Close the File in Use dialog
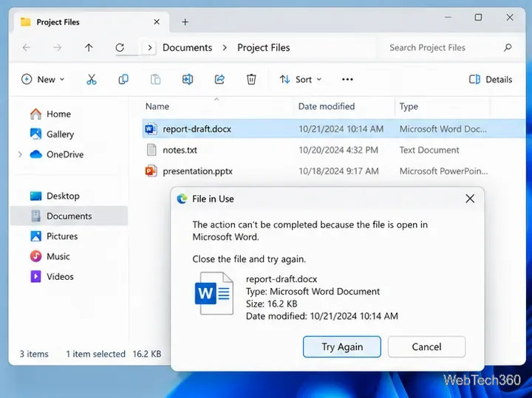532x398 pixels. coord(470,199)
